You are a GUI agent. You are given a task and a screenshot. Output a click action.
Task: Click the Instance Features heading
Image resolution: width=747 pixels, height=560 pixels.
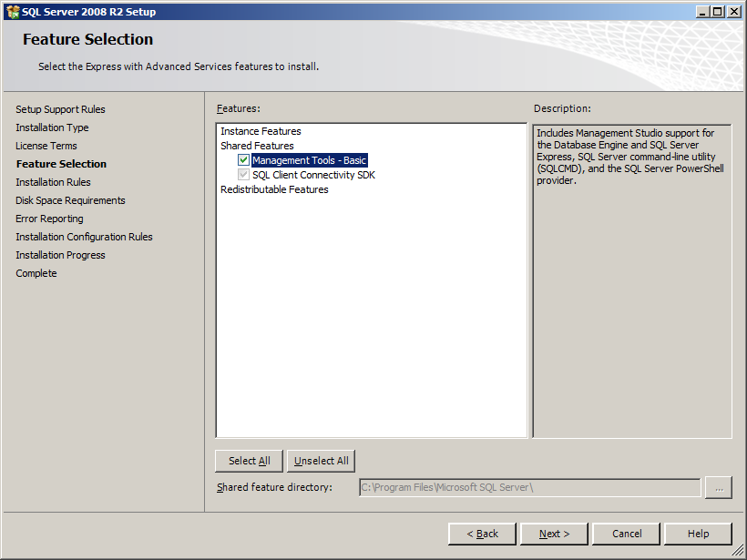[261, 131]
